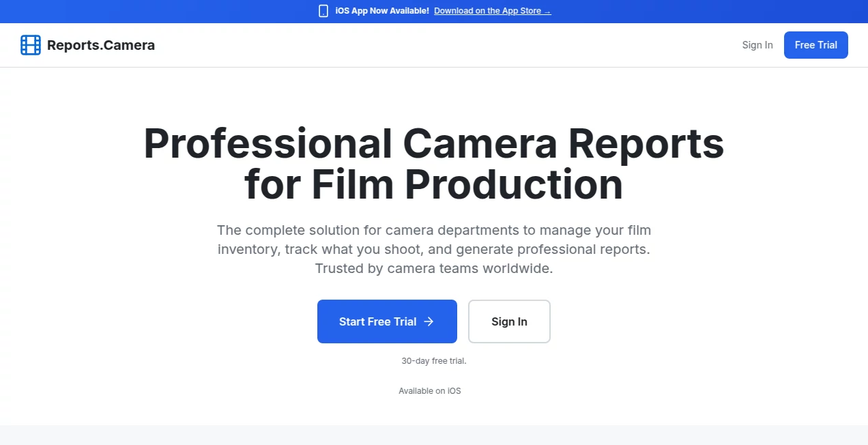
Task: Select the blue filmstrip icon in the header
Action: [x=31, y=44]
